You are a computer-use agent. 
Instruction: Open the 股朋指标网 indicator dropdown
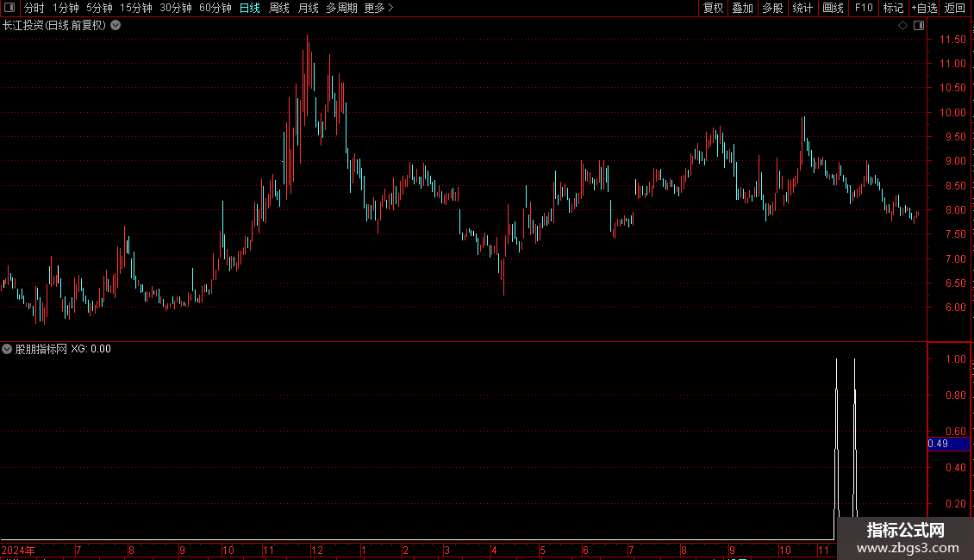(x=7, y=349)
